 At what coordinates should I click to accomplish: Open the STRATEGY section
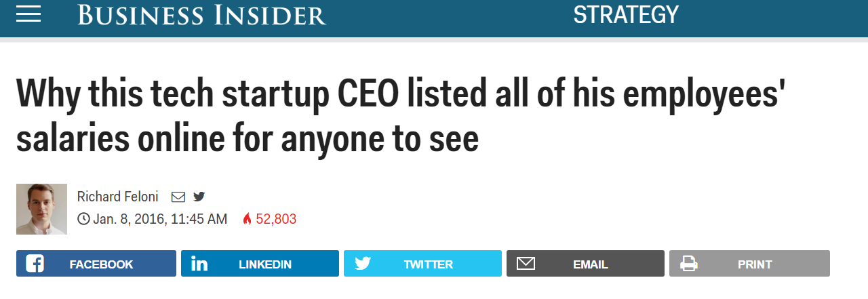pyautogui.click(x=626, y=14)
